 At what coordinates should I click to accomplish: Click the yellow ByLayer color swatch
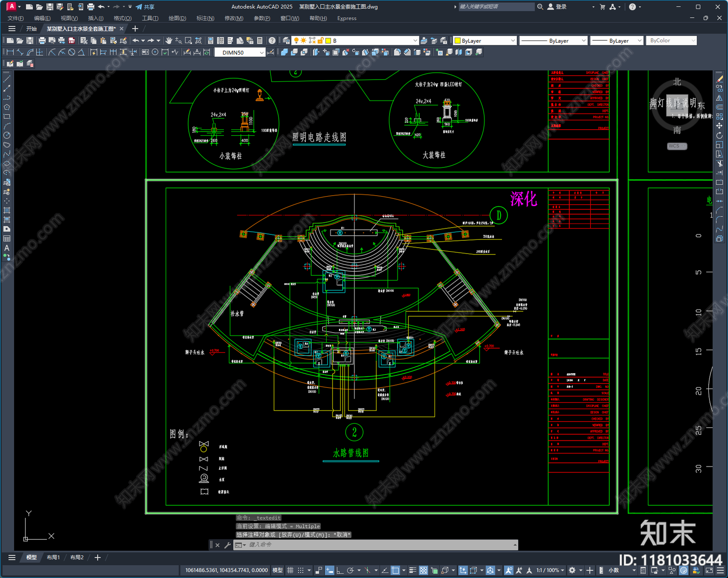point(458,41)
